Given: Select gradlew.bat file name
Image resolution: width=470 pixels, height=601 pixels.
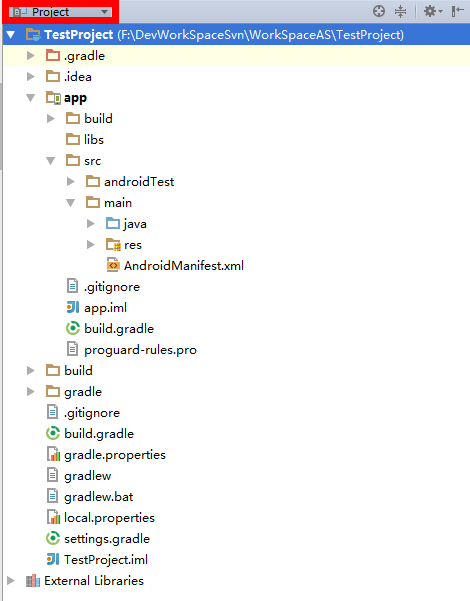Looking at the screenshot, I should (99, 497).
